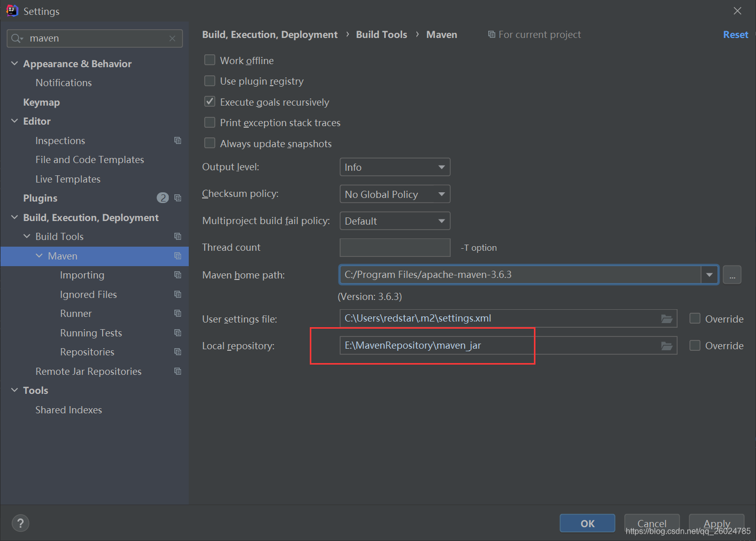Check Override for User settings file
756x541 pixels.
click(x=695, y=318)
